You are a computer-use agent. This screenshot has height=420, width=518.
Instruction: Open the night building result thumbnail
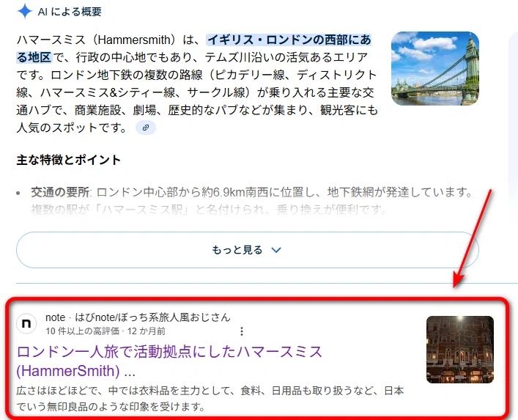(460, 350)
